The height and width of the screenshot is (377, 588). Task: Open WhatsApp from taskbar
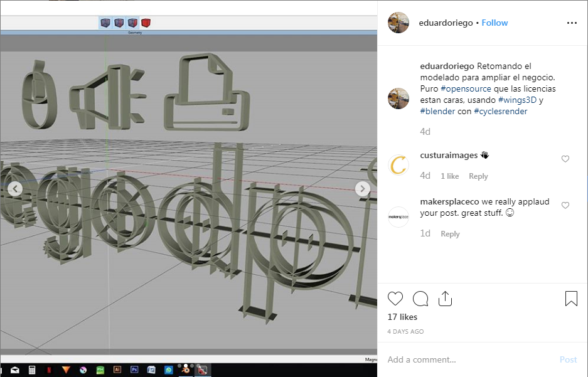169,370
